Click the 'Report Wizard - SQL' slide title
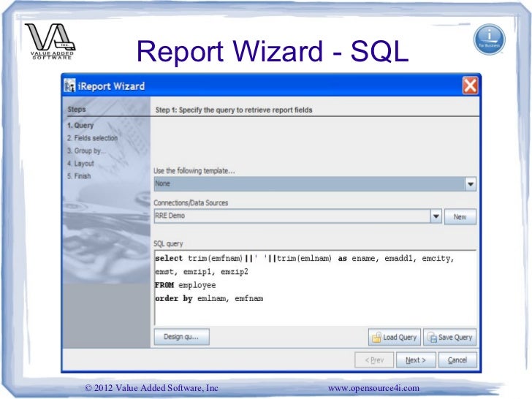 coord(273,51)
